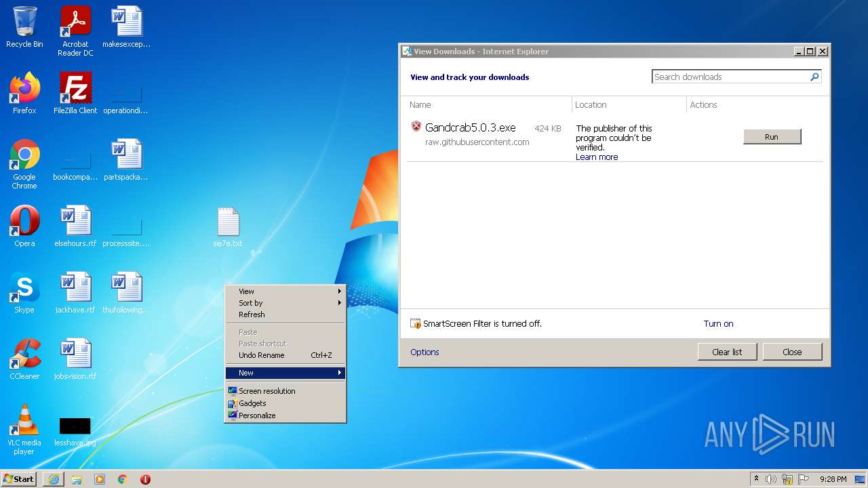Click the raw.githubusercontent.com source text
868x488 pixels.
pyautogui.click(x=477, y=142)
